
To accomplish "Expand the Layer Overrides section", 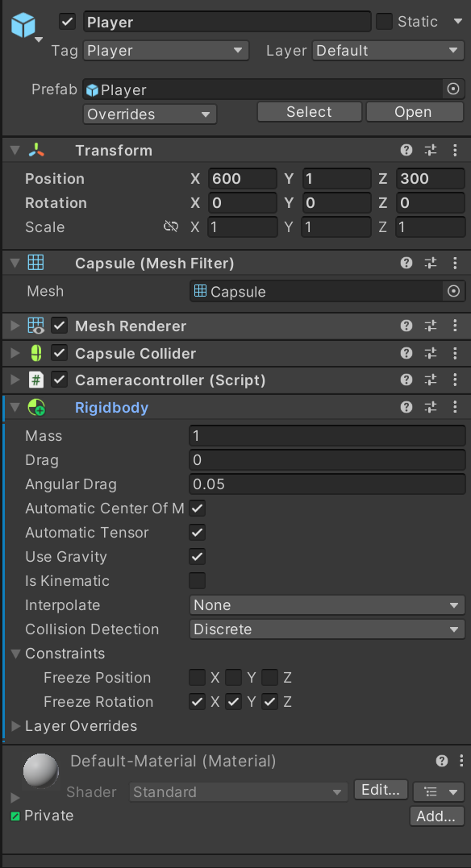I will tap(74, 725).
